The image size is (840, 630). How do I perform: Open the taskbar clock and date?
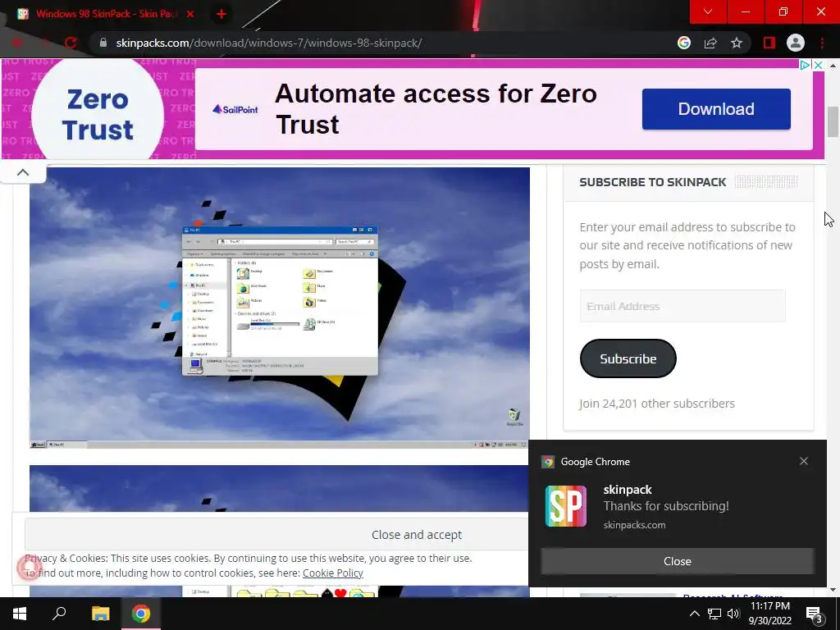pos(769,614)
